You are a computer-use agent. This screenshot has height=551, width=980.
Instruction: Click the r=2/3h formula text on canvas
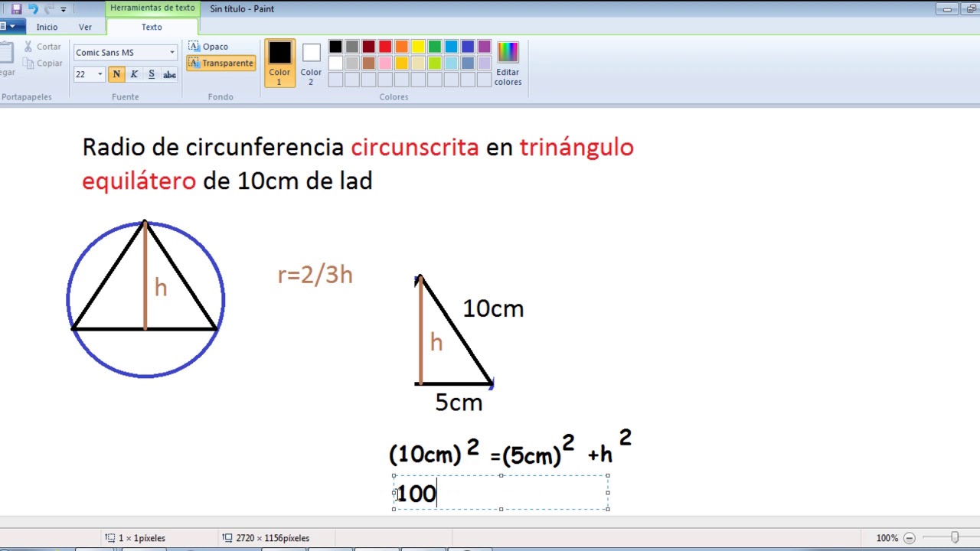(315, 275)
